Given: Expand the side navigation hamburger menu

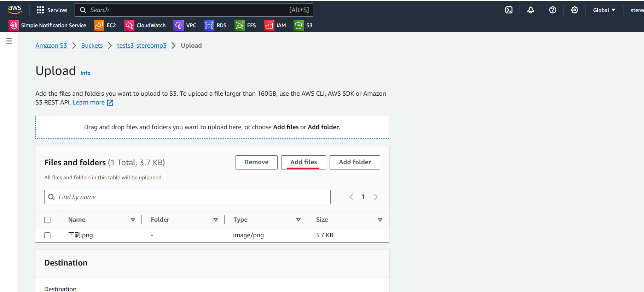Looking at the screenshot, I should (x=9, y=41).
